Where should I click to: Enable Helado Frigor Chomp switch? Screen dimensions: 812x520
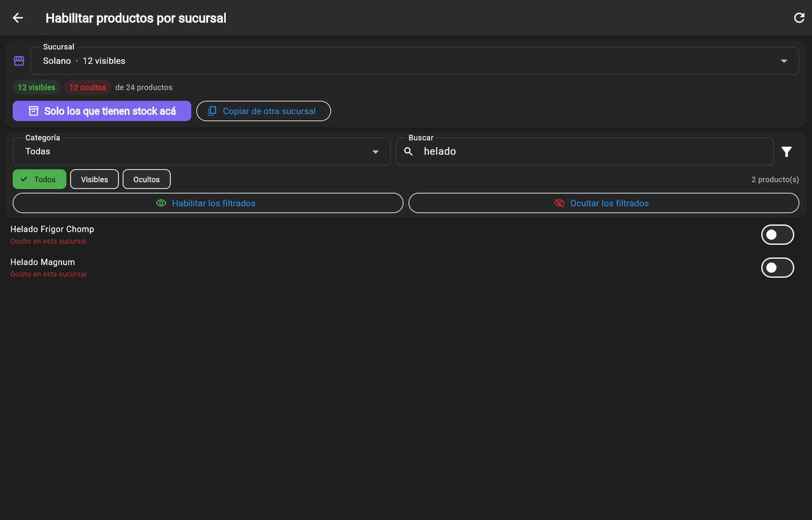778,235
